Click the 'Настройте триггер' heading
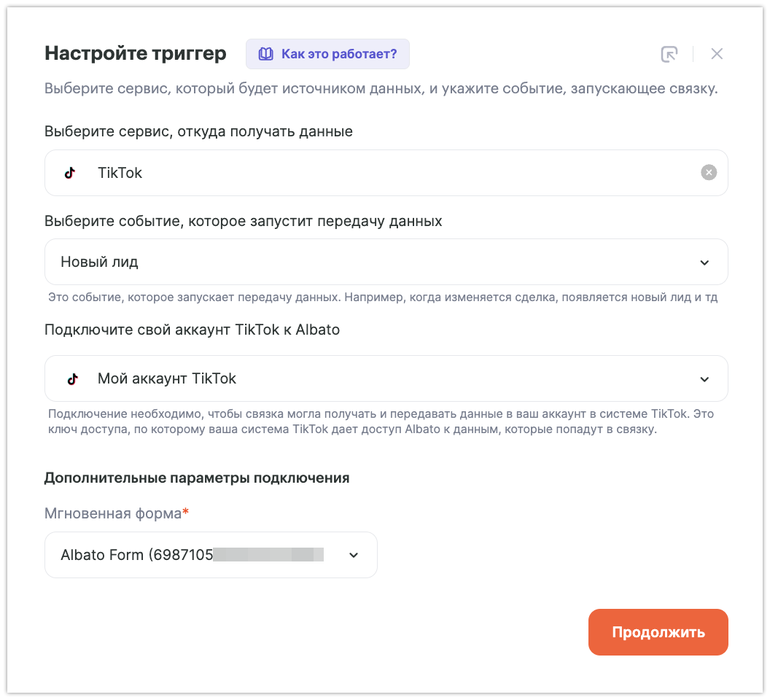Viewport: 770px width, 700px height. [x=136, y=53]
